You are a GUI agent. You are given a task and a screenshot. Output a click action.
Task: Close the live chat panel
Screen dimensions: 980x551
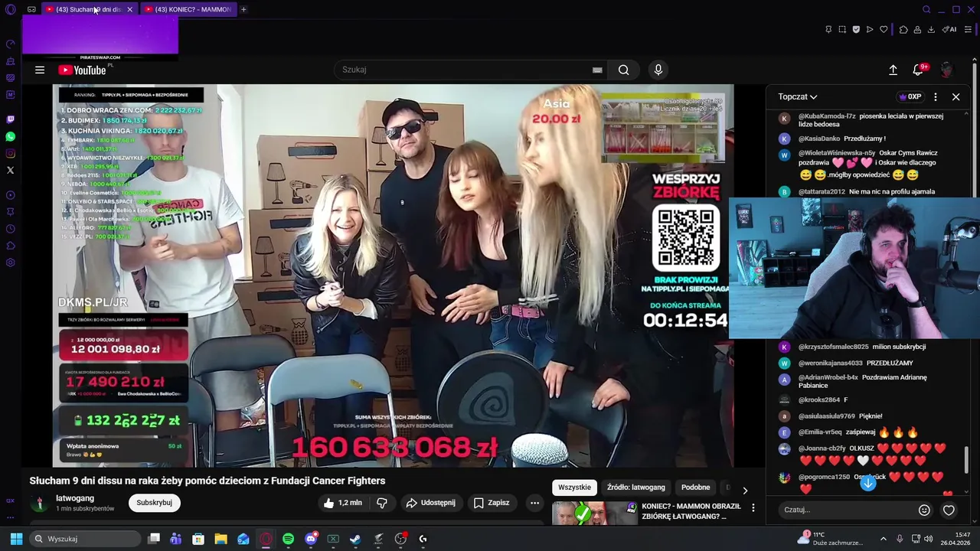point(955,97)
